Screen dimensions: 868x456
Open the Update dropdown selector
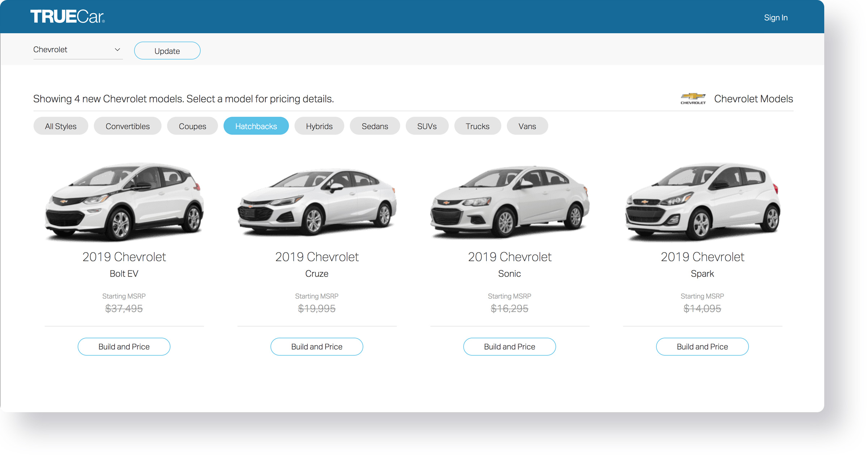pyautogui.click(x=77, y=51)
